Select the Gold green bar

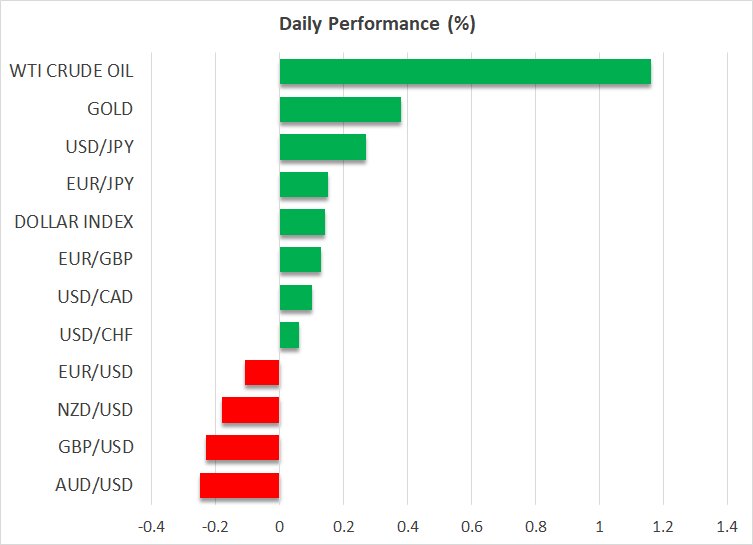point(340,109)
